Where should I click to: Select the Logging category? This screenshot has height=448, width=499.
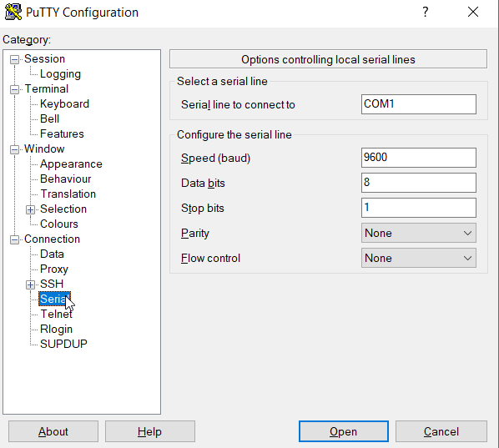60,74
